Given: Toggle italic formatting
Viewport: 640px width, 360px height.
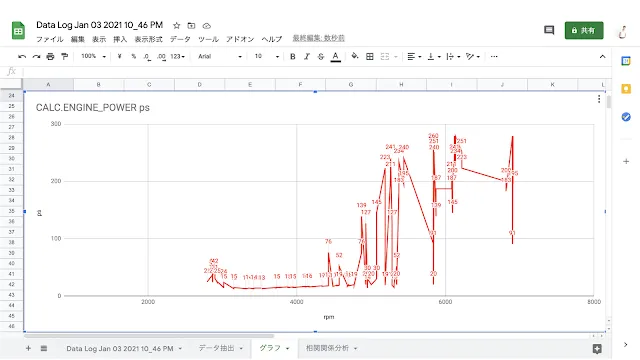Looking at the screenshot, I should [x=307, y=56].
